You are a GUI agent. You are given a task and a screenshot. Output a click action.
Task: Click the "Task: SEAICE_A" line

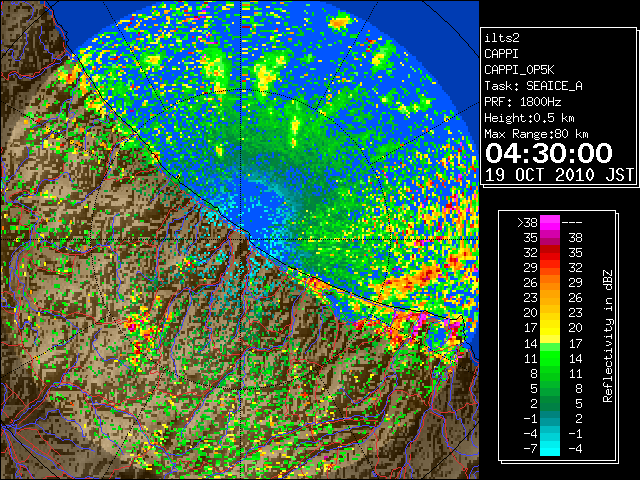tap(533, 86)
